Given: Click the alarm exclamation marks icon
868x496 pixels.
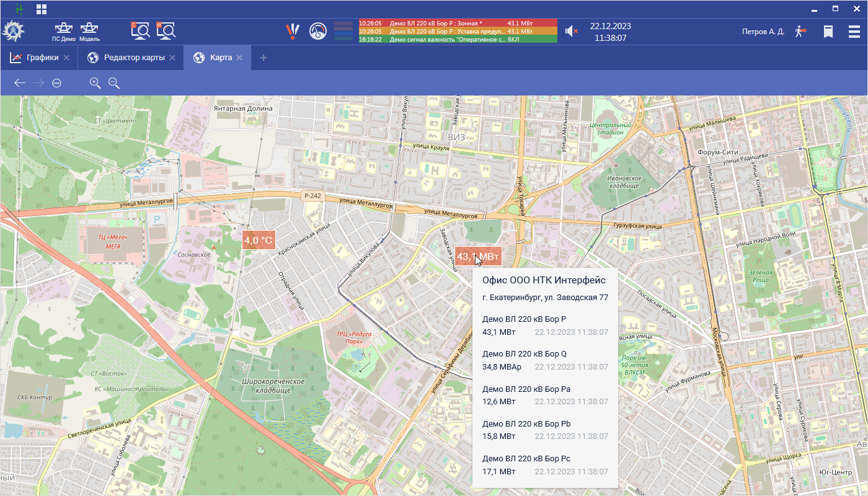Looking at the screenshot, I should pos(293,30).
